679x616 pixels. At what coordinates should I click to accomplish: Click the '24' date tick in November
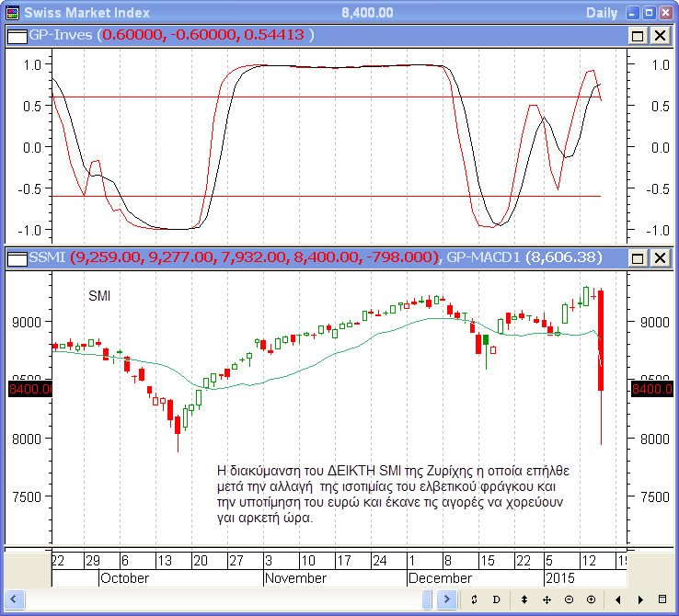click(380, 561)
